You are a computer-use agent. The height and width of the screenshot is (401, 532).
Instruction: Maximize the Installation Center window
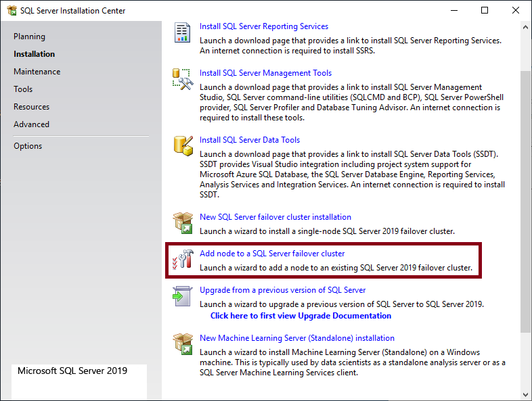[x=485, y=11]
